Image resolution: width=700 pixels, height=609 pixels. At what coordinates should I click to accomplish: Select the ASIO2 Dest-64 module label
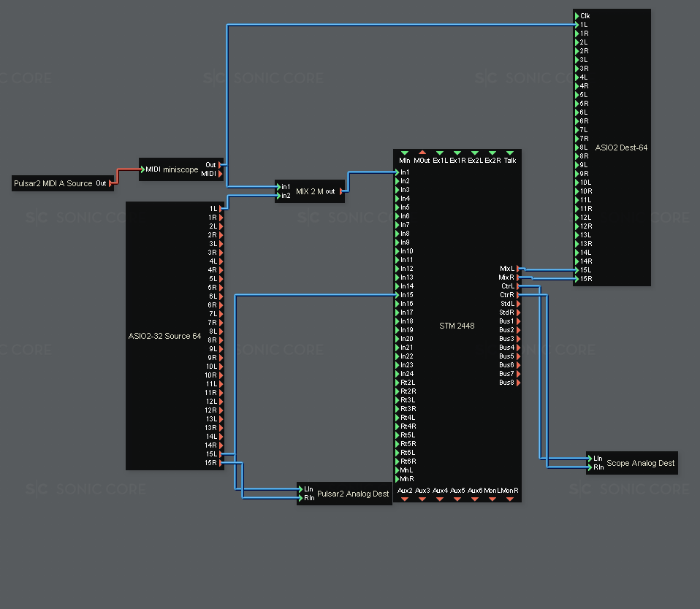(x=621, y=148)
